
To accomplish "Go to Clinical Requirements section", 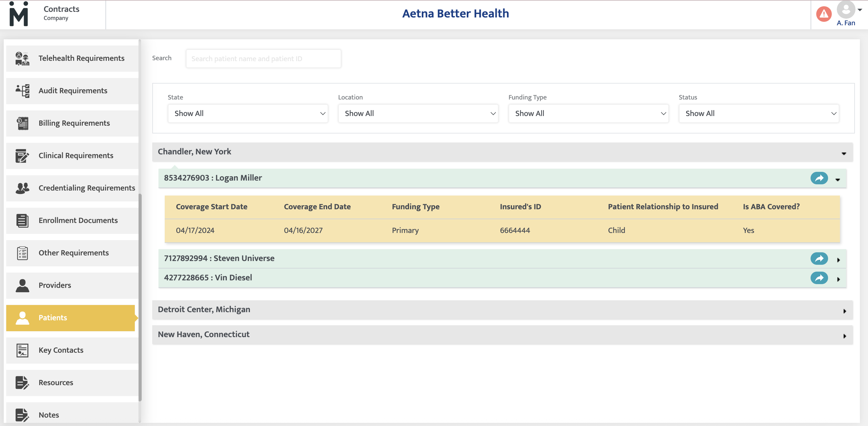I will [x=72, y=156].
